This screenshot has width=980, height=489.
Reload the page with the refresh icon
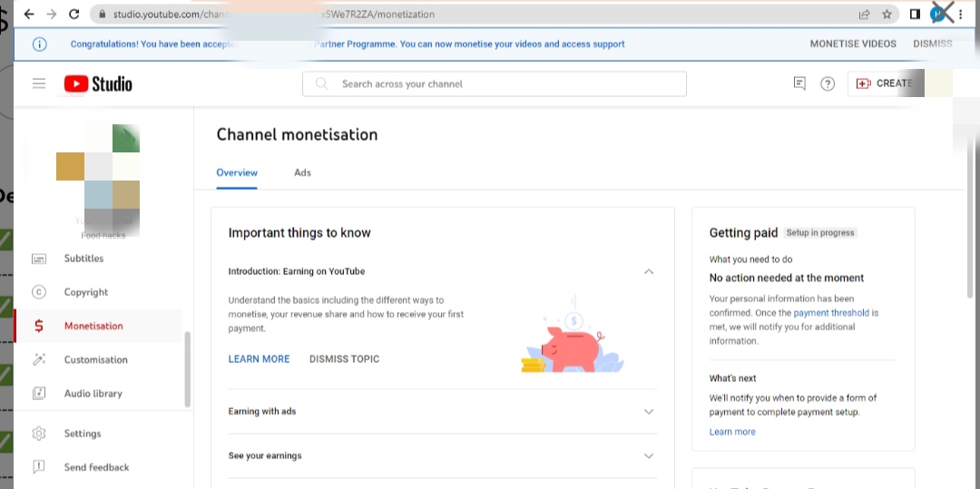pos(73,14)
